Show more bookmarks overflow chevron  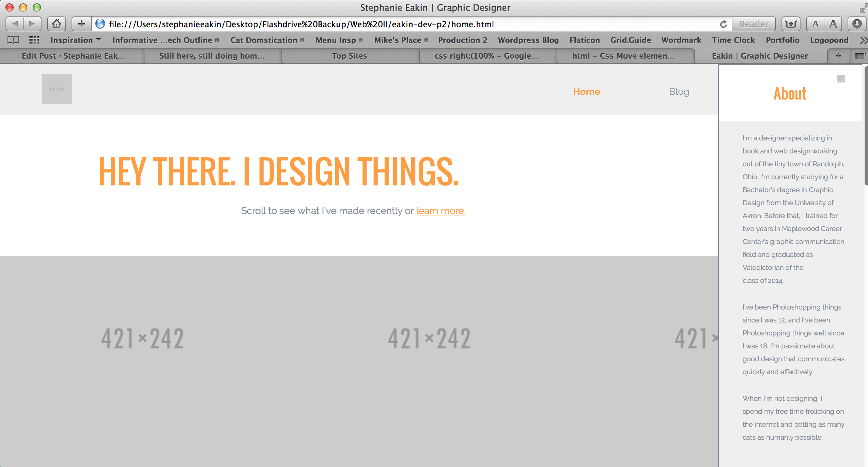(x=863, y=40)
